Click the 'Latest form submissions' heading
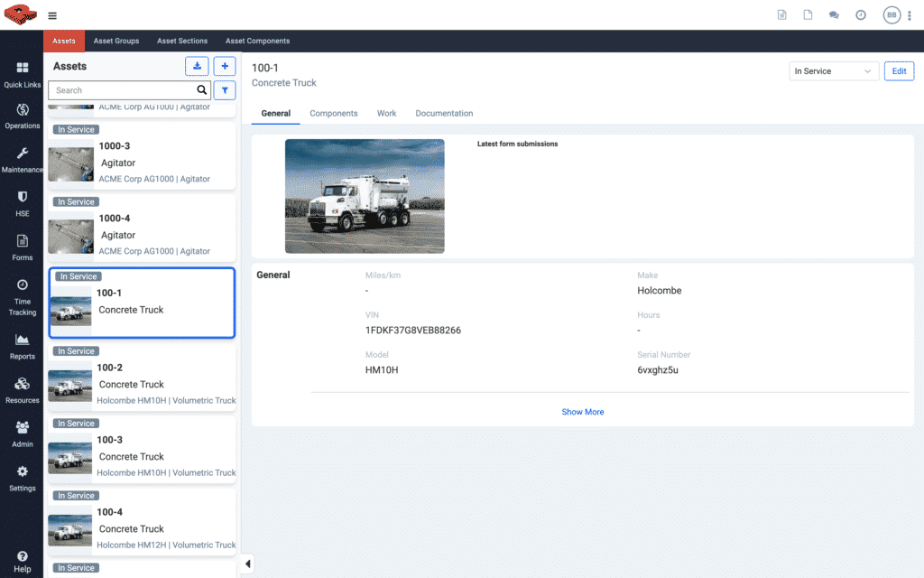924x578 pixels. point(517,144)
